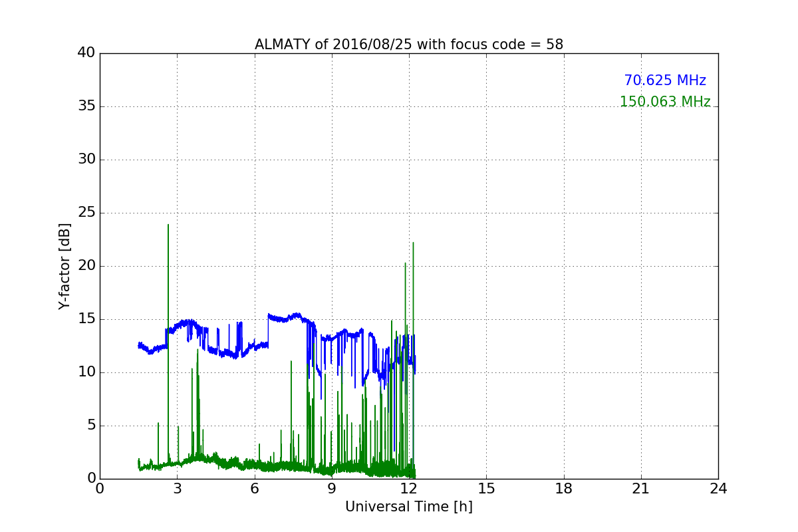The height and width of the screenshot is (532, 798).
Task: Click the y-axis tick label '5'
Action: click(x=91, y=426)
